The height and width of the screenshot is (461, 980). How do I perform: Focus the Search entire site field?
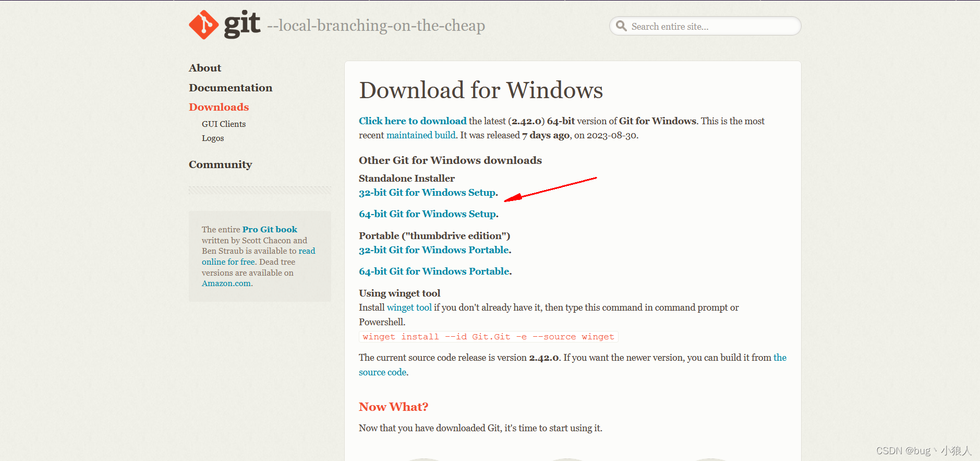(705, 26)
